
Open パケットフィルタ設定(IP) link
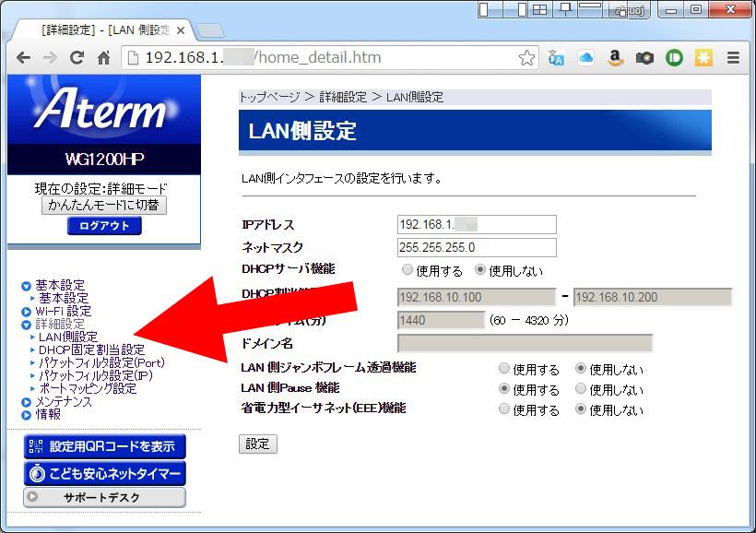pos(96,375)
